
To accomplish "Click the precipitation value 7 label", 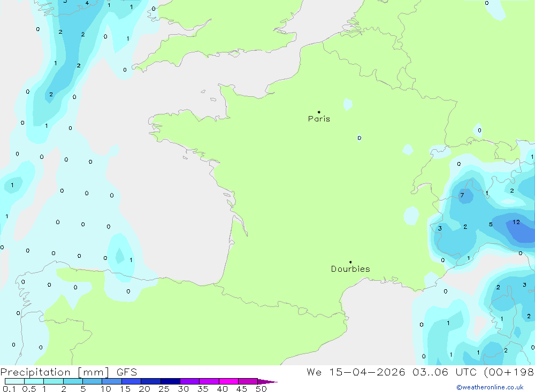I will 462,195.
